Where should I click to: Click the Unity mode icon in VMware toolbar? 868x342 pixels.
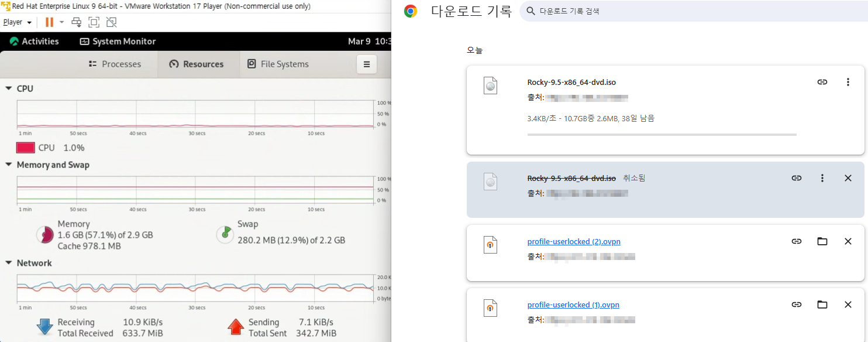coord(111,22)
